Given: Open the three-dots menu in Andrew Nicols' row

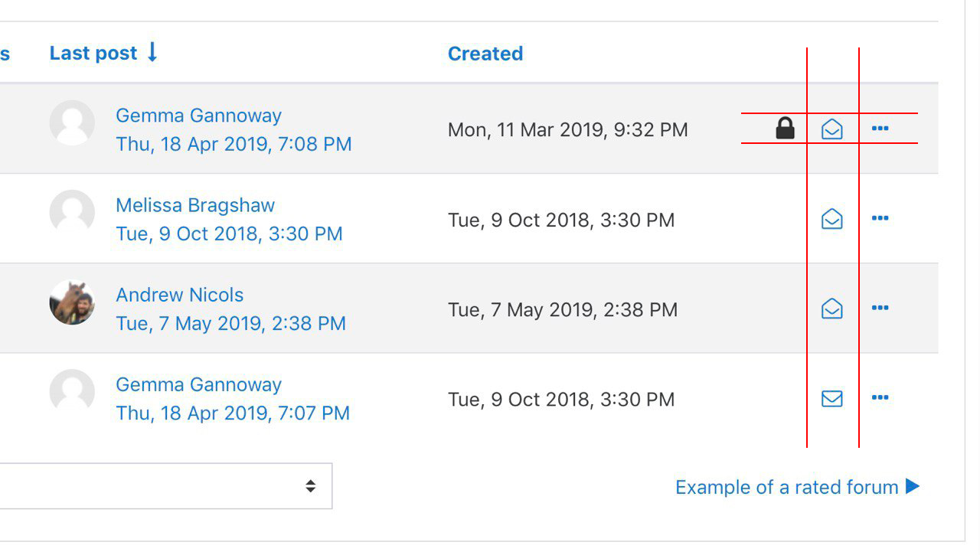Looking at the screenshot, I should tap(880, 308).
